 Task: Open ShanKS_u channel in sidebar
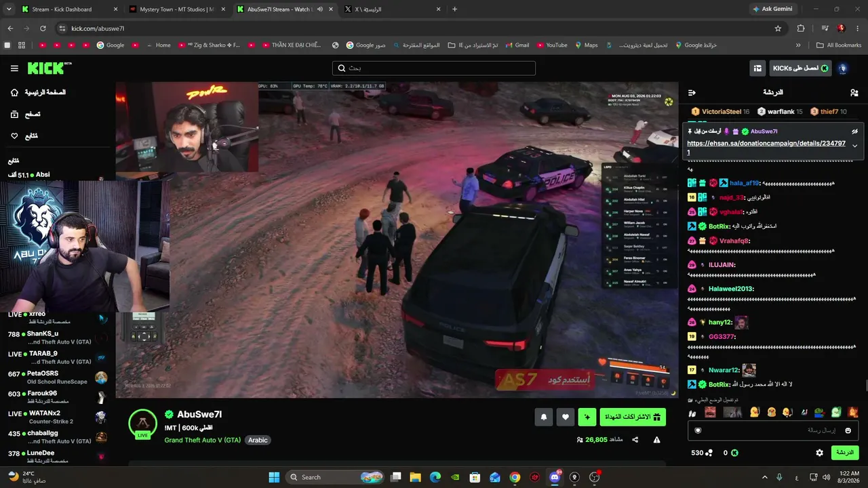[58, 338]
